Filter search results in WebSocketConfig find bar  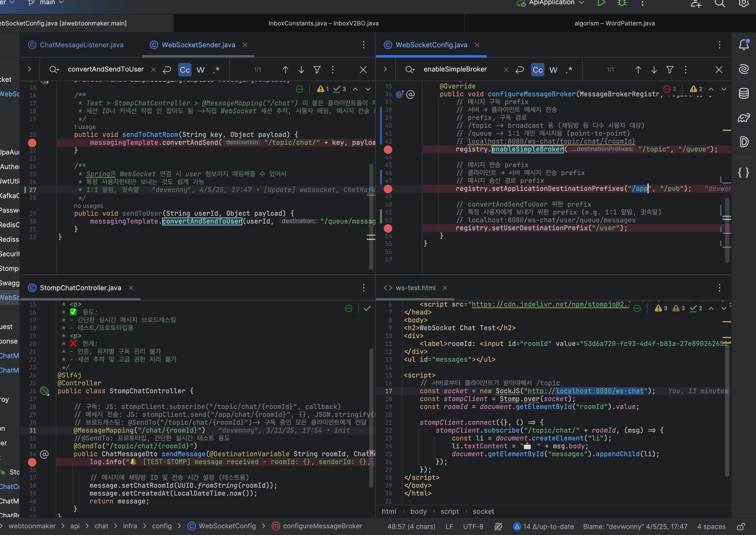(670, 69)
